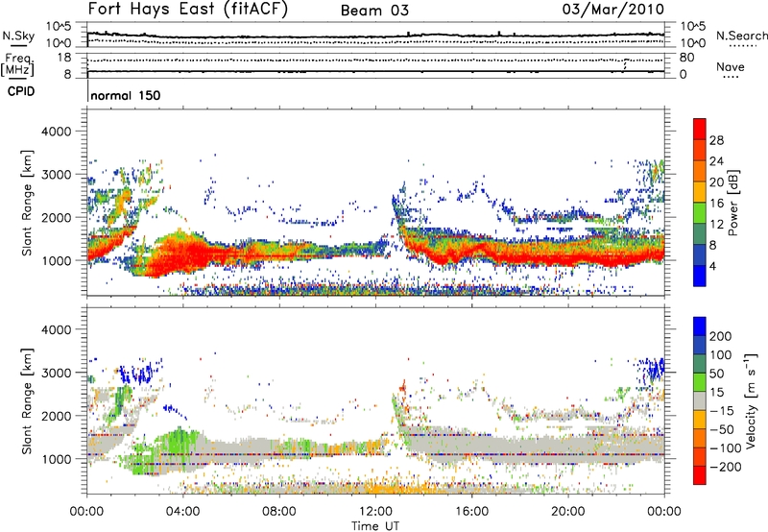The width and height of the screenshot is (768, 532).
Task: Click the '18' frequency axis tick
Action: coord(64,58)
